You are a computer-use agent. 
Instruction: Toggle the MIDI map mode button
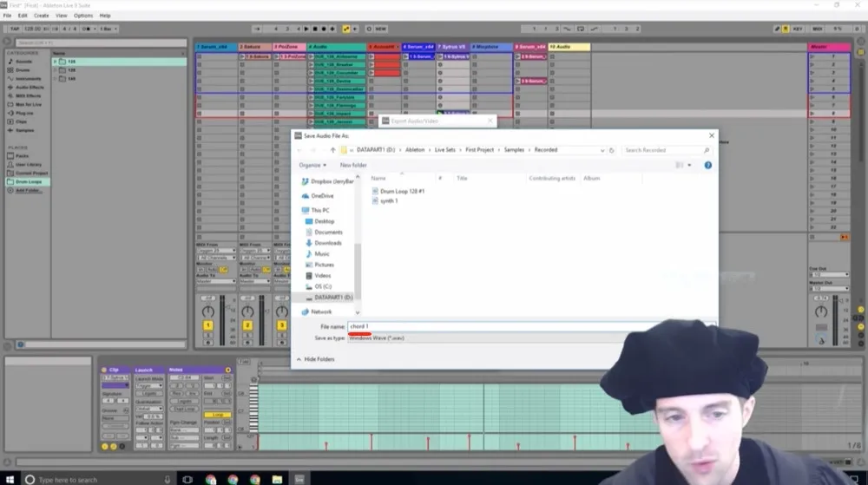tap(817, 29)
